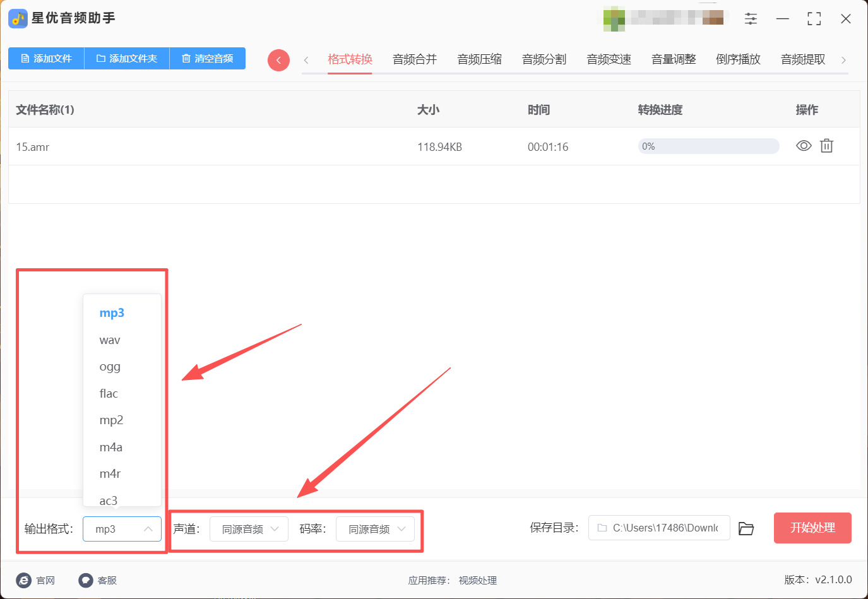Open the settings sliders icon in title bar
Screen dimensions: 868x599
751,19
